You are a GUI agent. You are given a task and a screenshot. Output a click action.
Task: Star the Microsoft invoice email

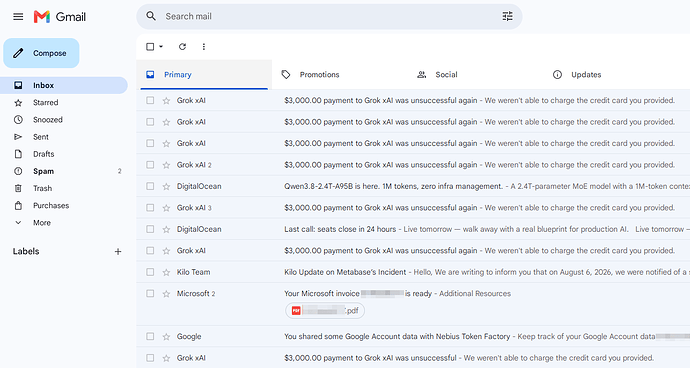(x=166, y=294)
